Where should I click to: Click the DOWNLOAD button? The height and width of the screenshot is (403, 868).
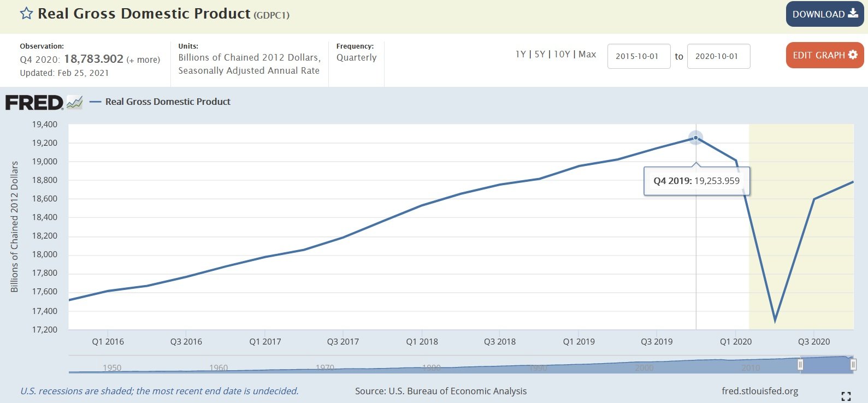tap(824, 14)
